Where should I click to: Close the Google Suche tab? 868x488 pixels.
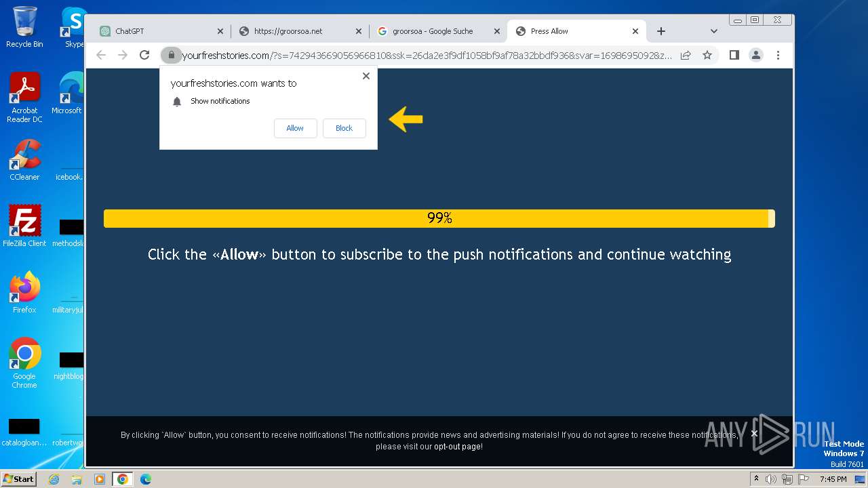tap(497, 31)
